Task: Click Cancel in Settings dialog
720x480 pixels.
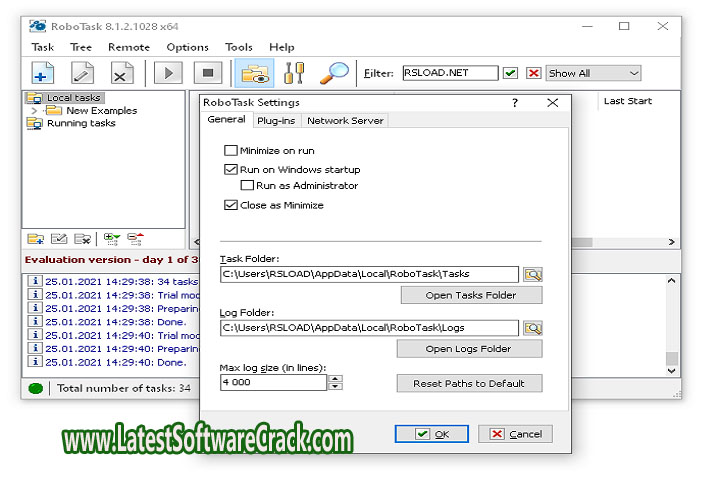Action: [515, 434]
